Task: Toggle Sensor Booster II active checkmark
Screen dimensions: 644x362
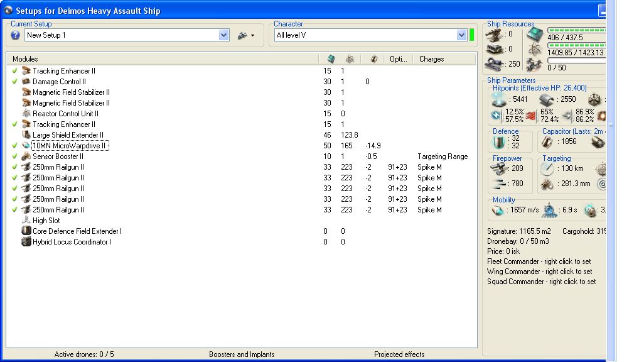Action: [15, 156]
